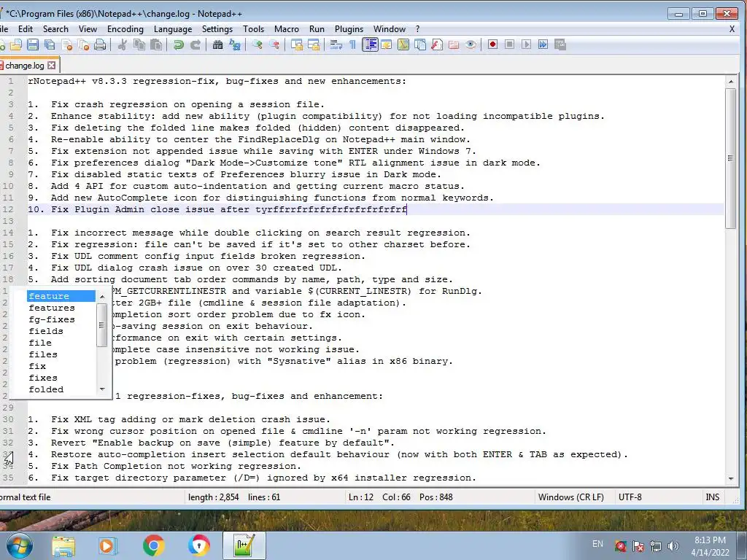The image size is (747, 560).
Task: Zoom in using the toolbar magnifier icon
Action: (x=258, y=44)
